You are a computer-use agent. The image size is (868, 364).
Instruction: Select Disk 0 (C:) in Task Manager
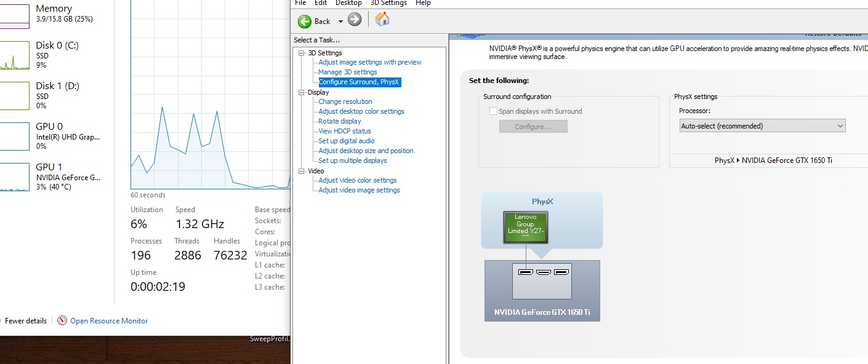pos(50,55)
